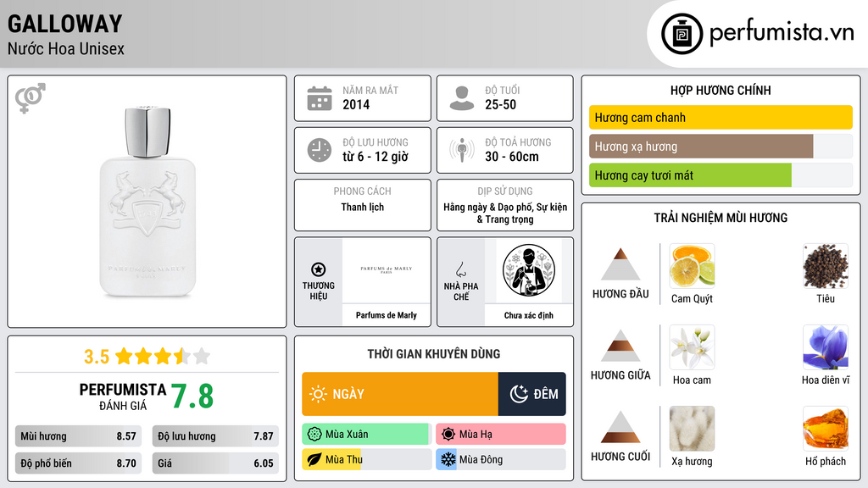The width and height of the screenshot is (868, 488).
Task: Click the Hương cam chanh accord bar
Action: (721, 117)
